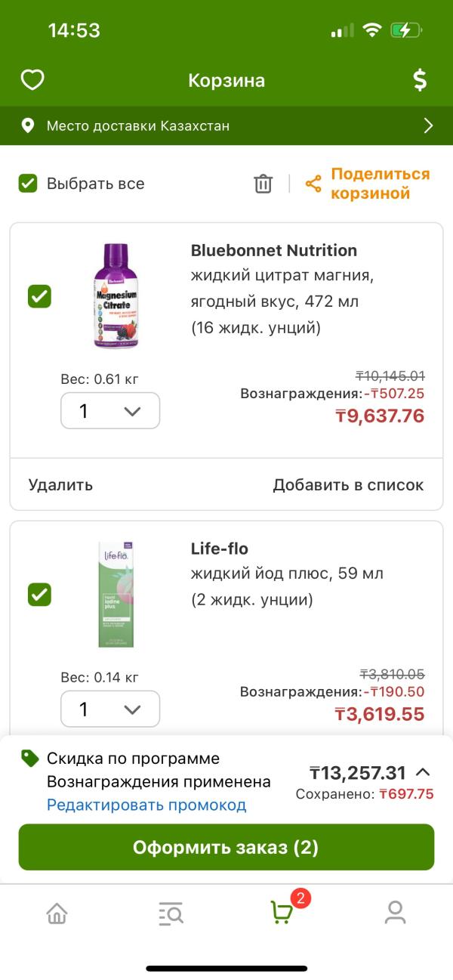Open the wishlist heart icon
This screenshot has width=453, height=980.
32,80
